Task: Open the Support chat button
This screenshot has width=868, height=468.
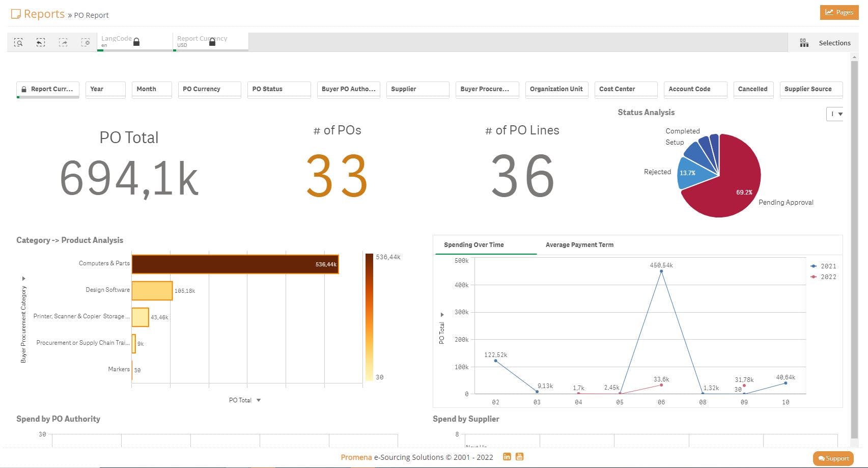Action: [x=833, y=458]
